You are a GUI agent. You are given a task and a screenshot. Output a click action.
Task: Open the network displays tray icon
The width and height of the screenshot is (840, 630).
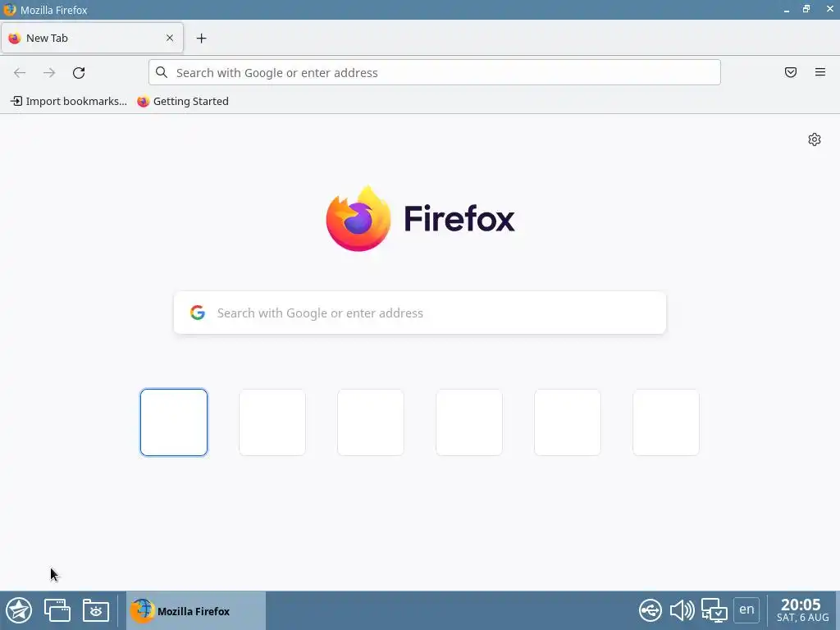click(x=714, y=610)
